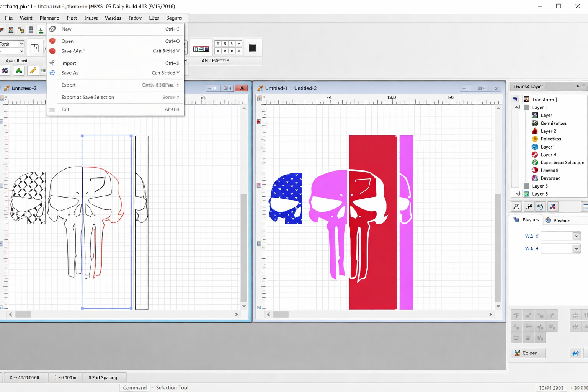Open the WA H dropdown
Screen dimensions: 588x392
pyautogui.click(x=576, y=249)
